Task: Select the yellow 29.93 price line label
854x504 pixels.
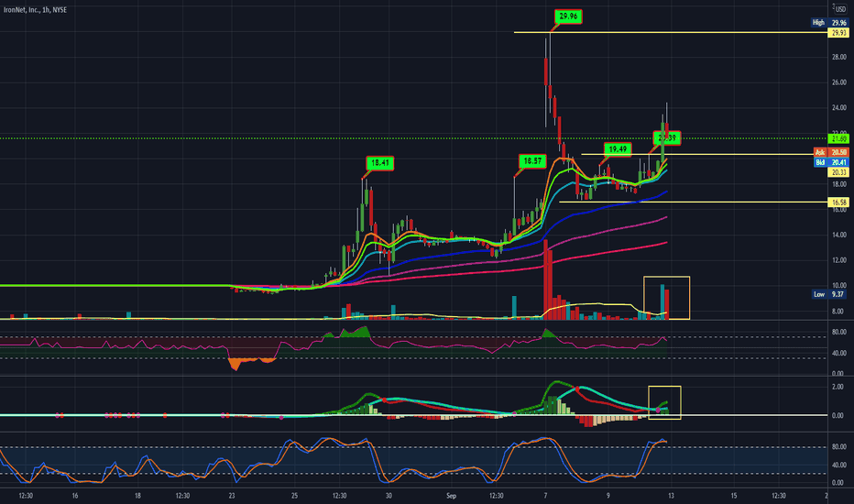Action: point(838,33)
